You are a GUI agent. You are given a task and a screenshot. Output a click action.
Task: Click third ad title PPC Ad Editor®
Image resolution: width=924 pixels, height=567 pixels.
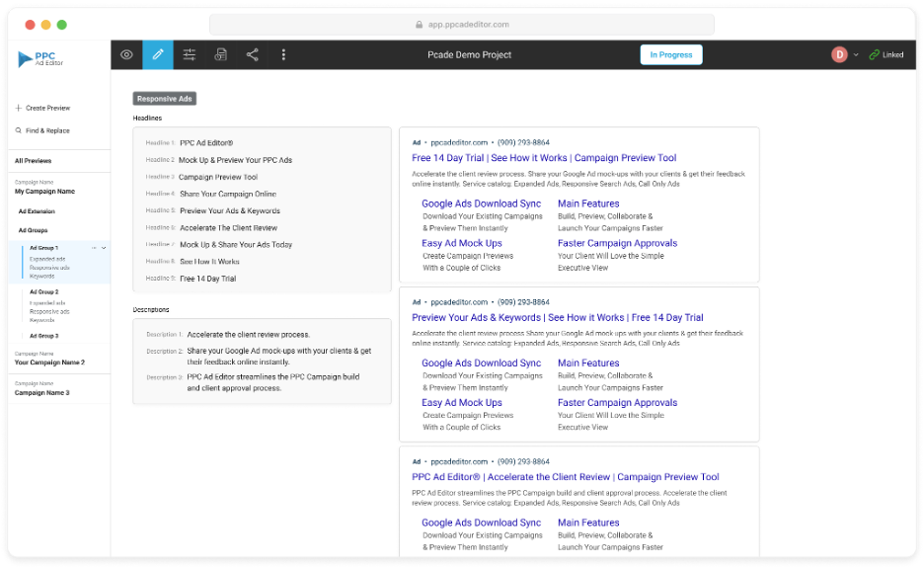565,477
